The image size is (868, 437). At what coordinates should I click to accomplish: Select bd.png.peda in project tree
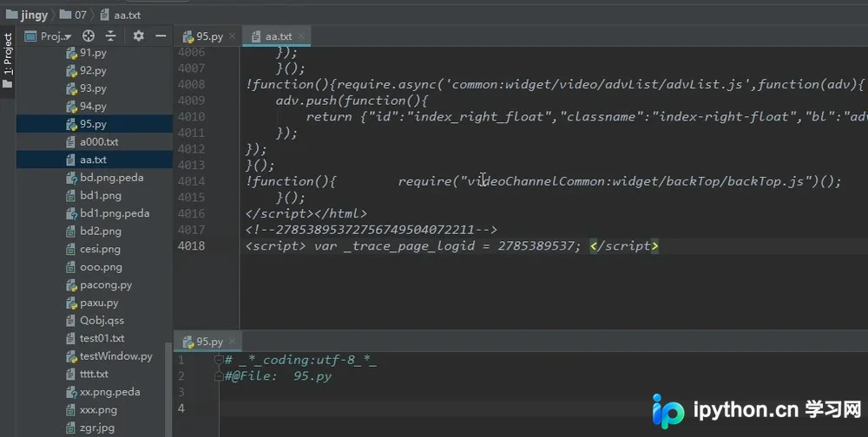point(111,178)
